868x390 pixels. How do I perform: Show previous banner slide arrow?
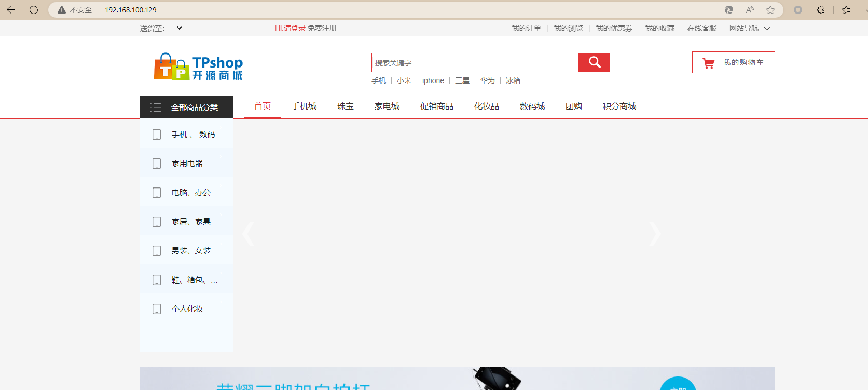249,234
